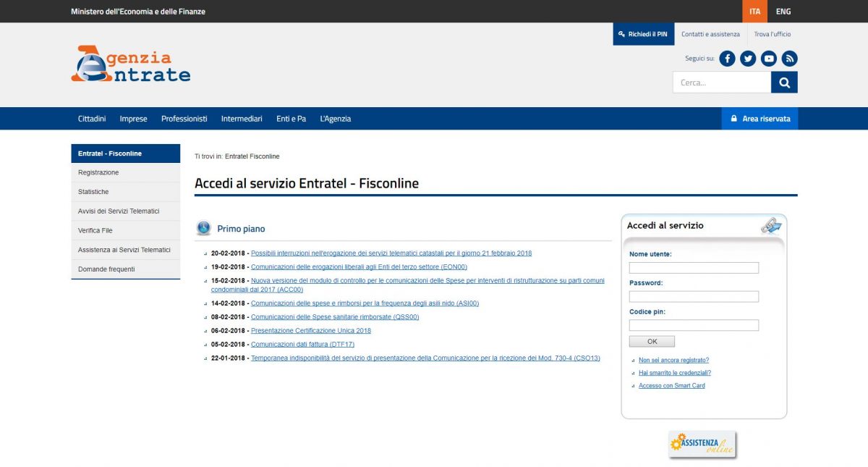This screenshot has height=467, width=868.
Task: Click the Primo piano globe icon
Action: click(x=204, y=229)
